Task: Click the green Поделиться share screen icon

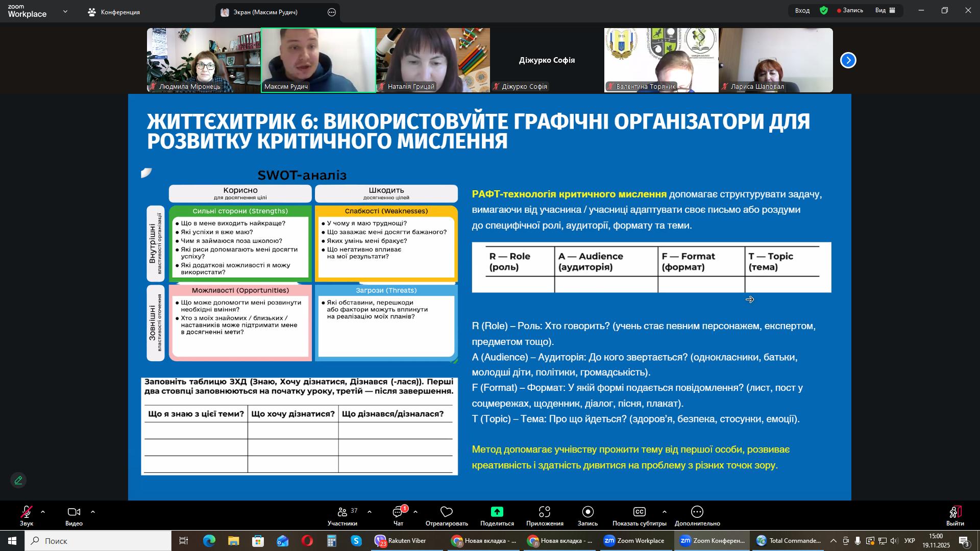Action: click(497, 512)
